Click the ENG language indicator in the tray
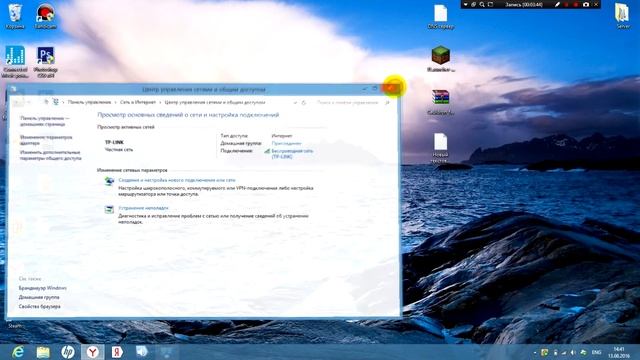The width and height of the screenshot is (640, 360). (596, 352)
